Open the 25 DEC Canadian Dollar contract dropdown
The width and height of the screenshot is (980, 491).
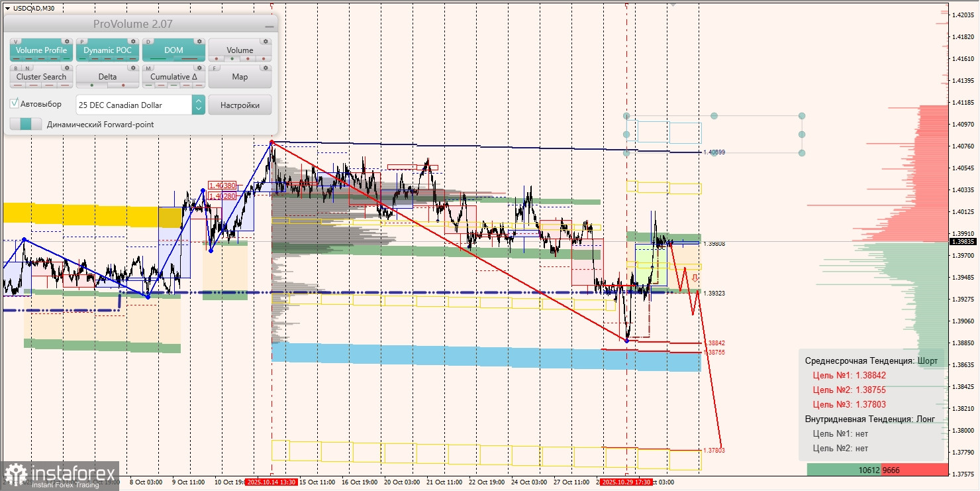coord(140,105)
